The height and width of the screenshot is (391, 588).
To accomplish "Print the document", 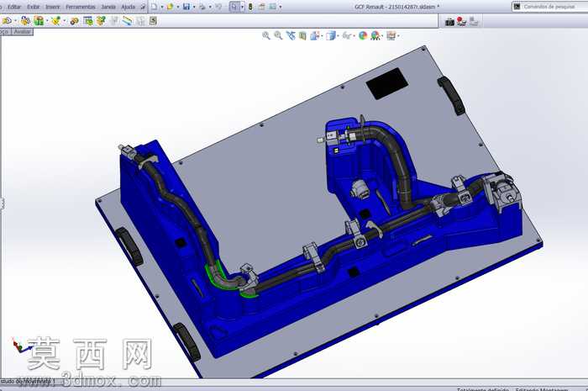I will [x=202, y=7].
